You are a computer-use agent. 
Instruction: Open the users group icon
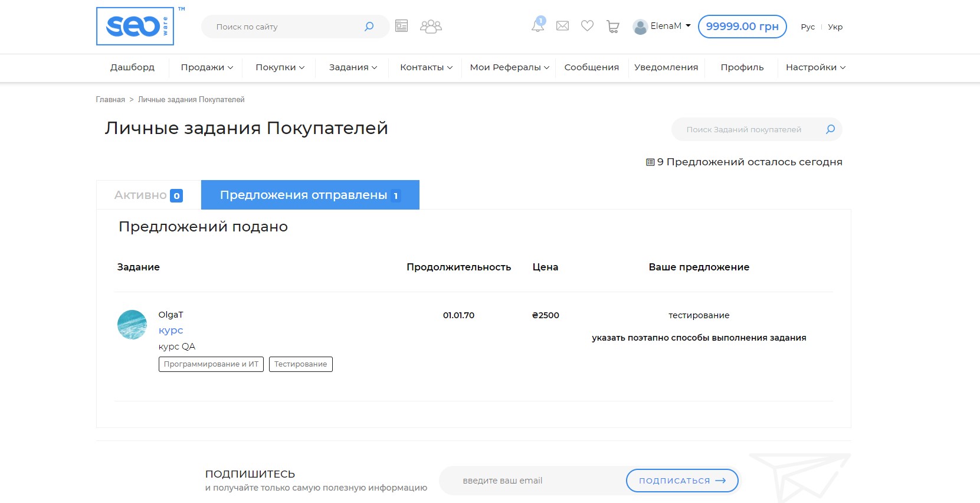click(x=431, y=27)
